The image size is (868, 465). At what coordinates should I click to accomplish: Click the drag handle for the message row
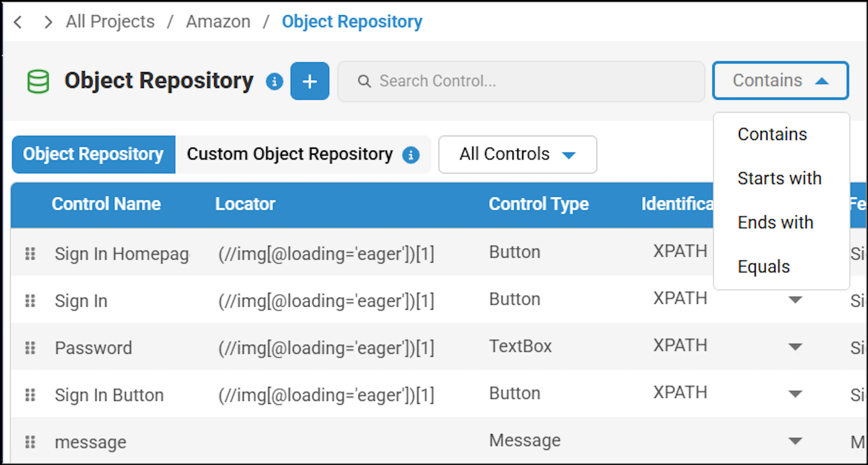point(30,442)
